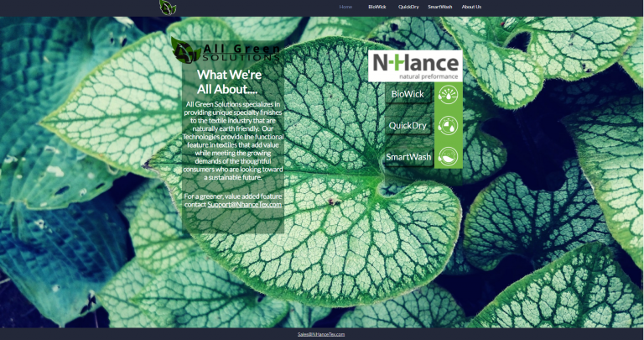
Task: Open the Home menu item
Action: (345, 7)
